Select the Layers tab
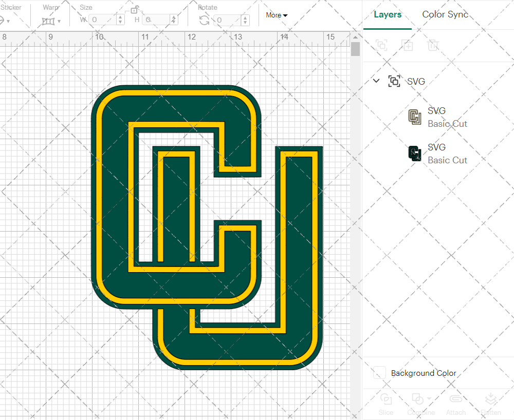The image size is (514, 420). (388, 14)
